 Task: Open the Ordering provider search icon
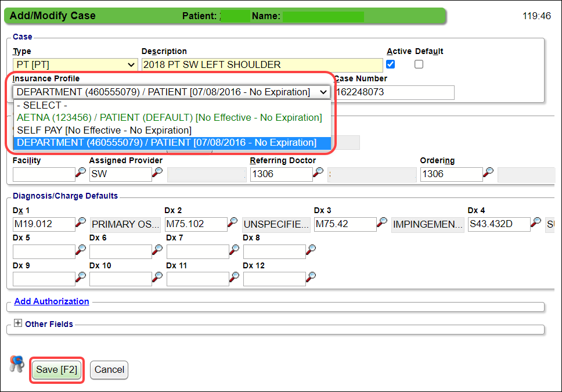[488, 172]
